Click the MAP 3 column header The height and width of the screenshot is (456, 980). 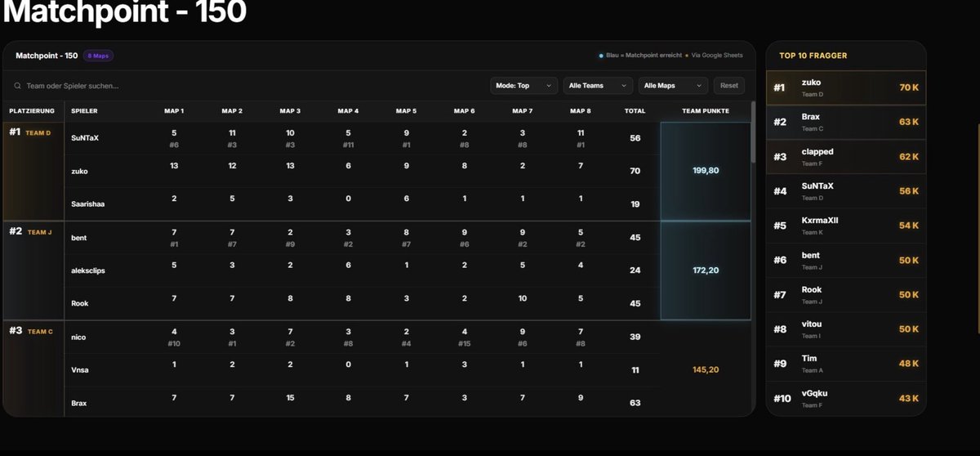pyautogui.click(x=290, y=111)
